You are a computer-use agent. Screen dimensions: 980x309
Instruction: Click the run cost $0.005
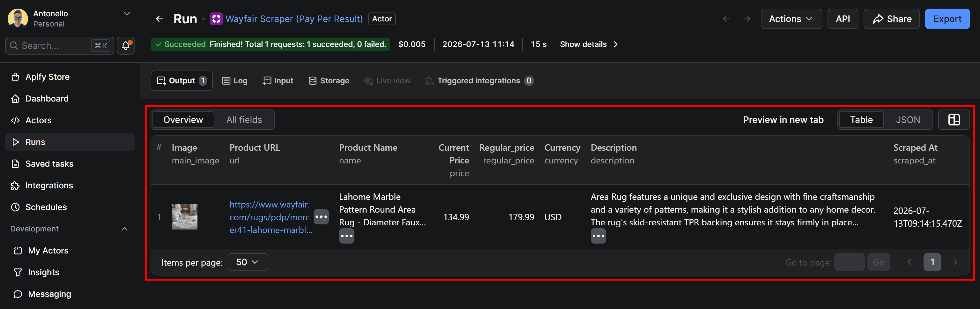(x=412, y=44)
